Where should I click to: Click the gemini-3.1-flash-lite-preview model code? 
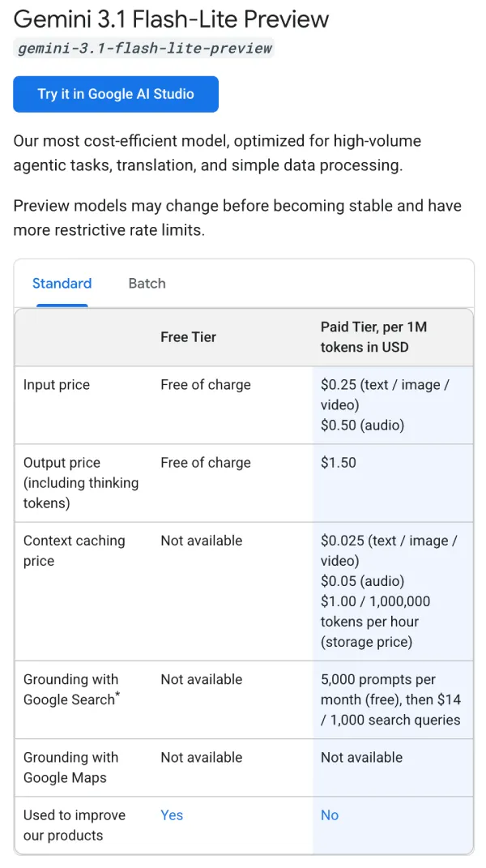pyautogui.click(x=145, y=48)
